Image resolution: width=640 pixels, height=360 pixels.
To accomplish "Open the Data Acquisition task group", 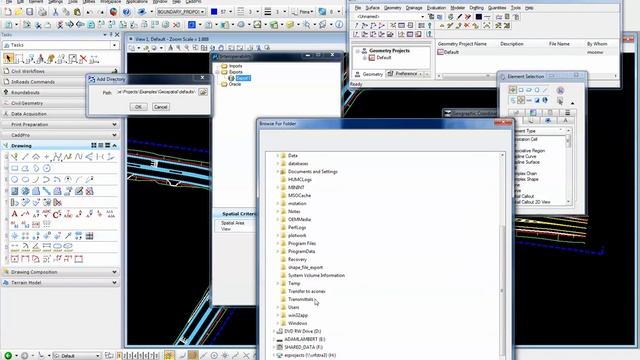I will pos(60,113).
